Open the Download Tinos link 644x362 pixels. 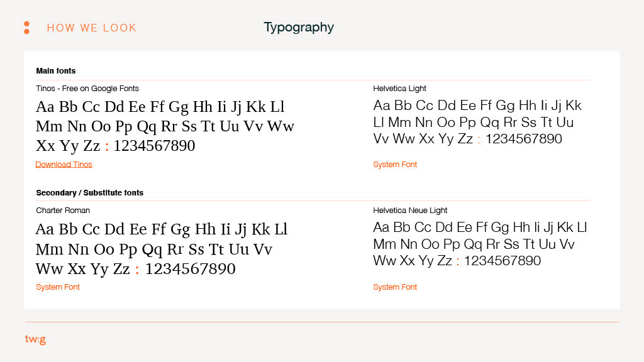pyautogui.click(x=64, y=165)
